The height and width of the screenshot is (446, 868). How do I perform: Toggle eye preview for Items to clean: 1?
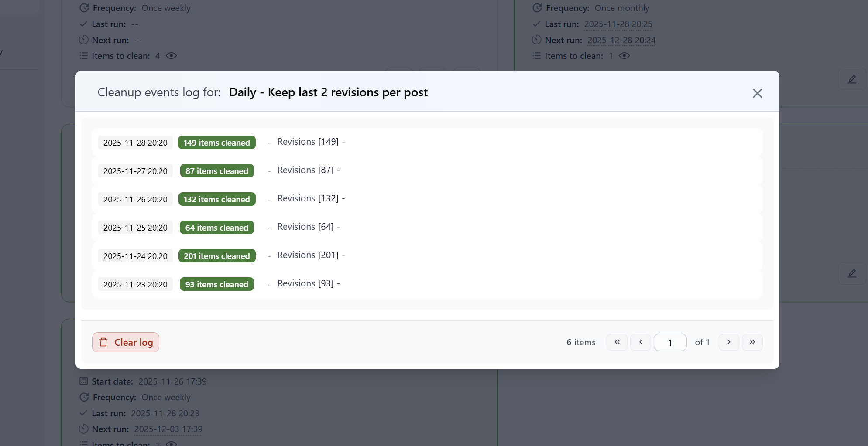[x=624, y=56]
